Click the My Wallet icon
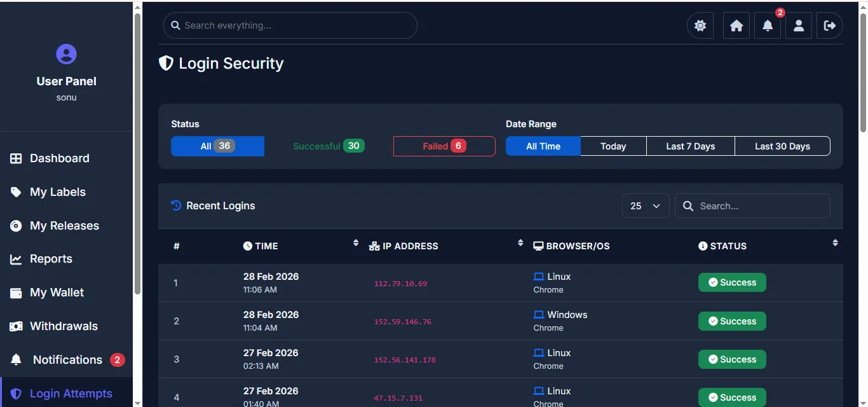The height and width of the screenshot is (407, 868). (16, 293)
